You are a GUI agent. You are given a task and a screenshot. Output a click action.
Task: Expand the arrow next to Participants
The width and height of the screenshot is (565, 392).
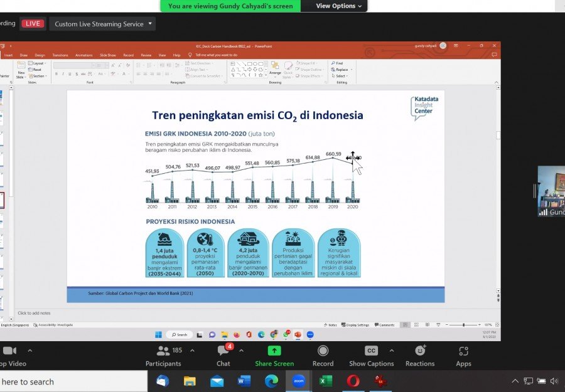(x=192, y=350)
